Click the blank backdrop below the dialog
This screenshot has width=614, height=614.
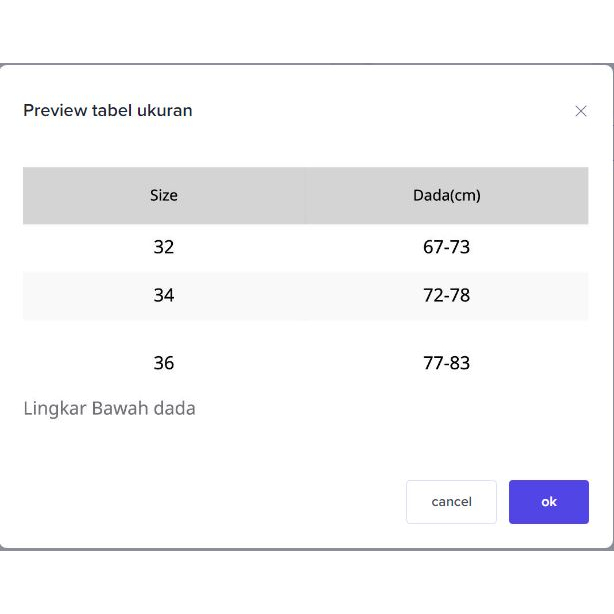[x=307, y=585]
